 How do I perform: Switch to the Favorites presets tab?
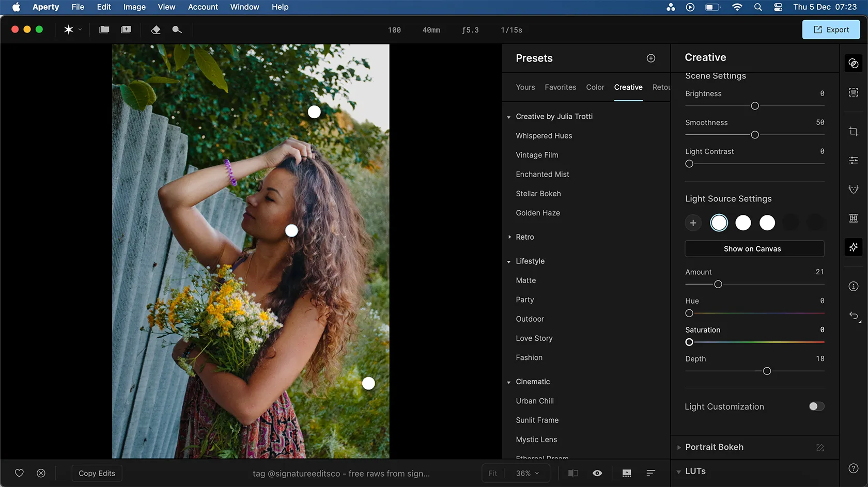(x=560, y=87)
